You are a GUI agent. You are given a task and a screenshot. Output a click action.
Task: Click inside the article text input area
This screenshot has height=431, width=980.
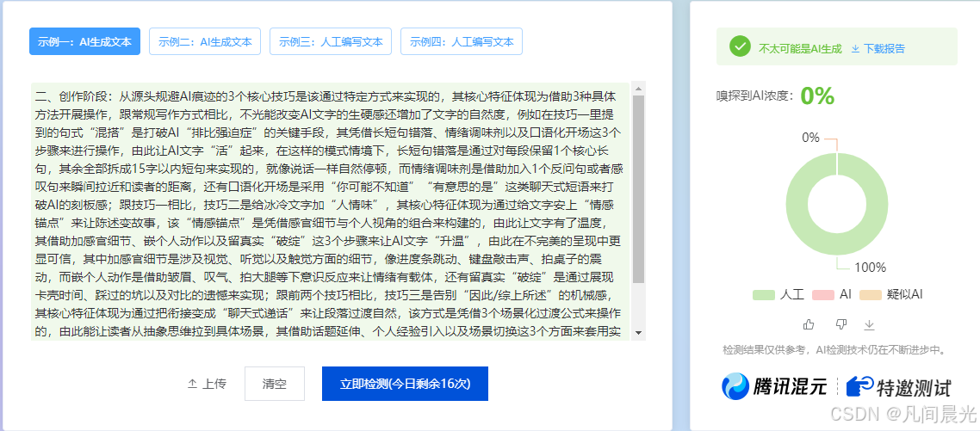(x=332, y=211)
